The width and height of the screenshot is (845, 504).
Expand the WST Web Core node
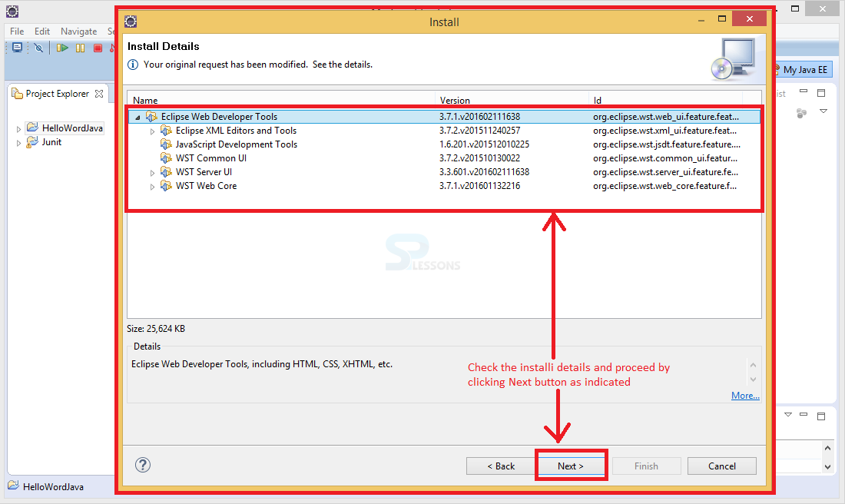click(x=152, y=187)
